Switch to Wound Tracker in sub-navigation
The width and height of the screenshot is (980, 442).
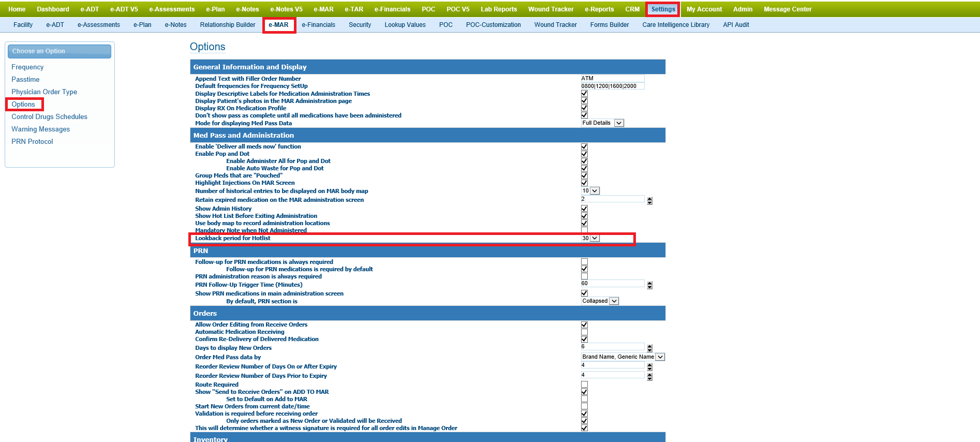pos(555,25)
